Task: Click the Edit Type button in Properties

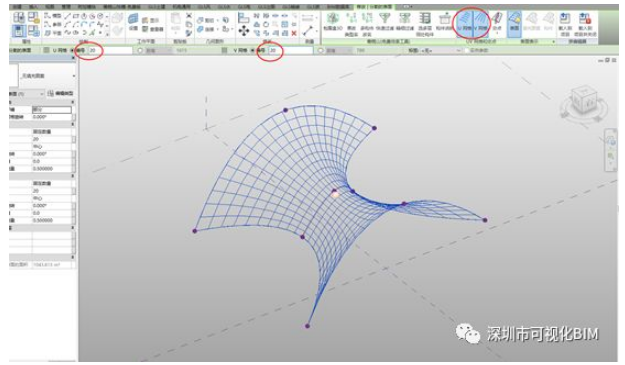Action: [x=60, y=94]
